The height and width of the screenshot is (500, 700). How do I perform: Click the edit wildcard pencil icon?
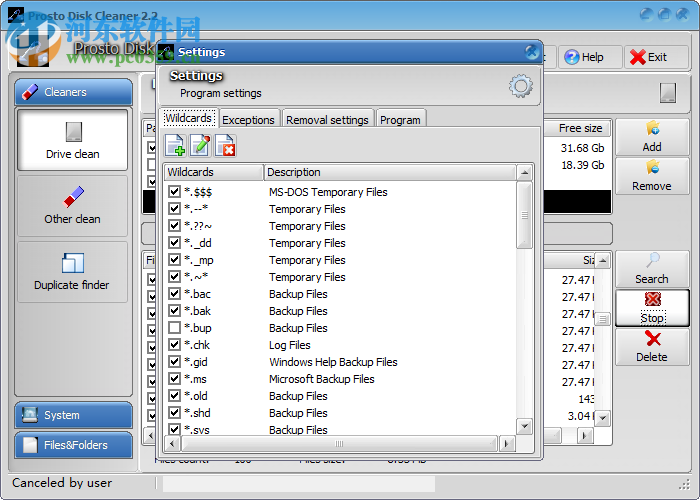(200, 146)
